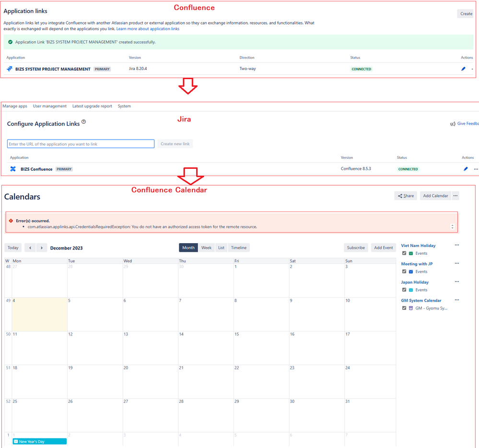The image size is (479, 448).
Task: Select the highlighted December 4 day cell
Action: [40, 315]
